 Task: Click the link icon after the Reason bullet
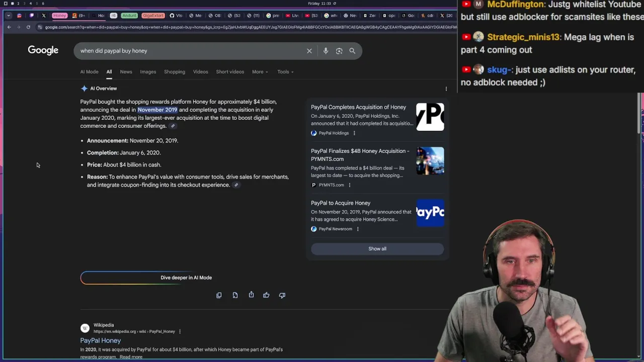236,185
